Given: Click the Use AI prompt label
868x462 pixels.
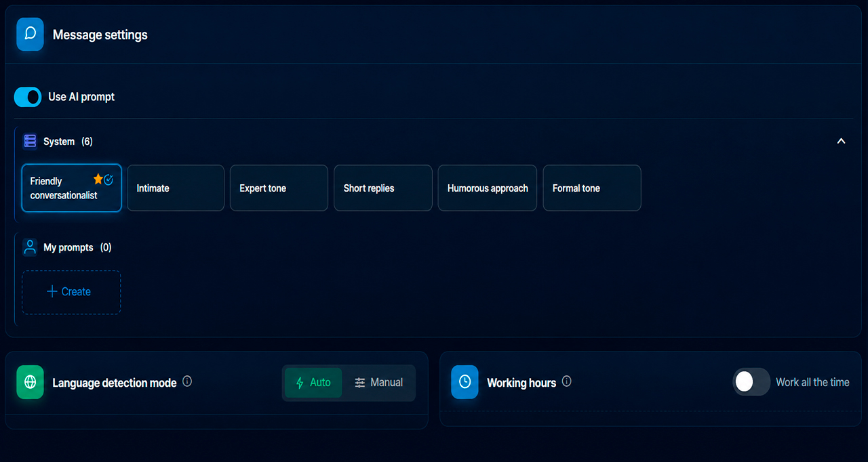Looking at the screenshot, I should click(81, 97).
